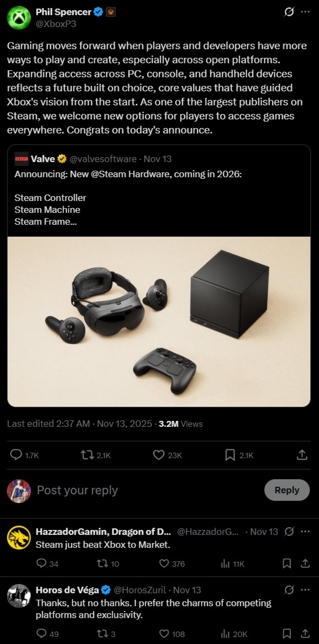This screenshot has width=319, height=644.
Task: Focus the 'Post your reply' field
Action: click(x=77, y=490)
